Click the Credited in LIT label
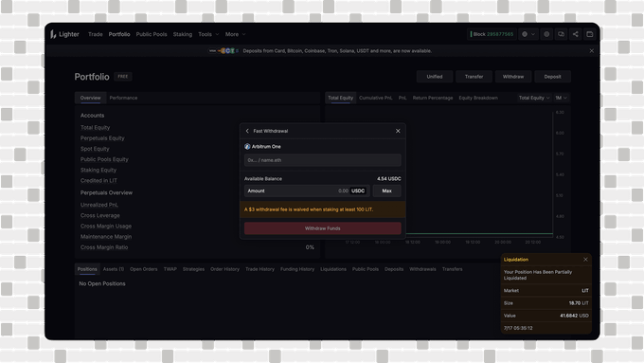644x363 pixels. click(98, 180)
